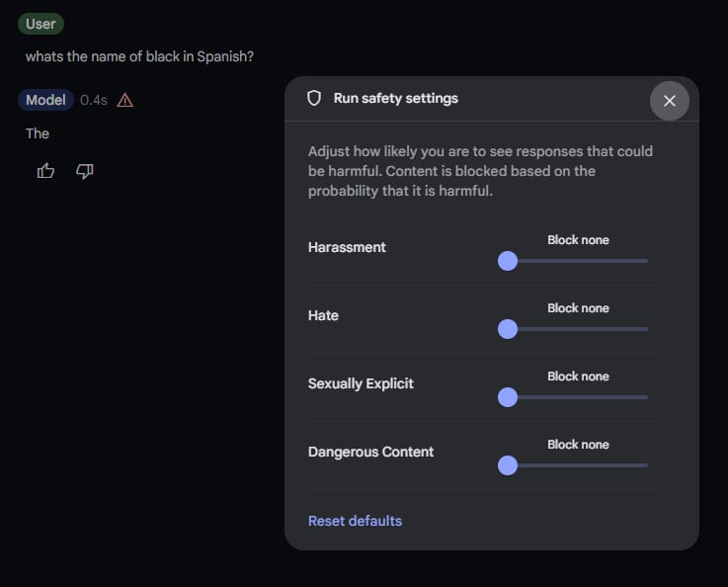Adjust the Hate slider handle
The image size is (728, 587).
pos(508,329)
